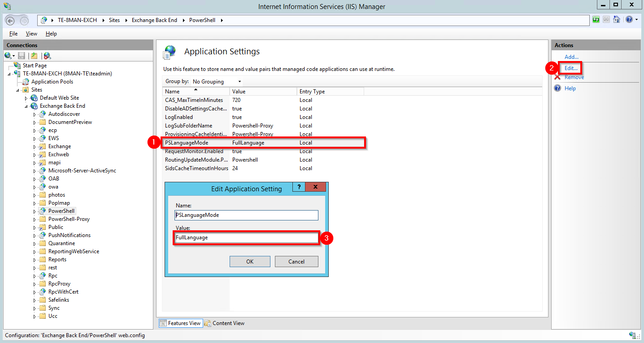Click the Value input field
This screenshot has height=343, width=644.
(246, 237)
